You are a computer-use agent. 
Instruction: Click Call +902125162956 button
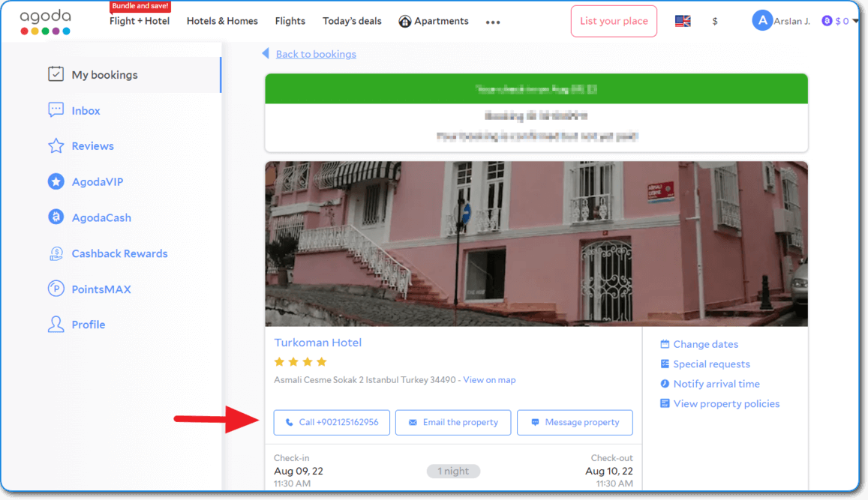332,423
